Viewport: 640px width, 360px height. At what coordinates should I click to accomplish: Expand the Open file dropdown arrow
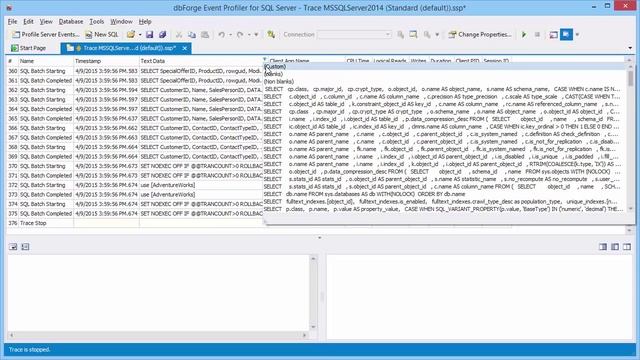(140, 35)
